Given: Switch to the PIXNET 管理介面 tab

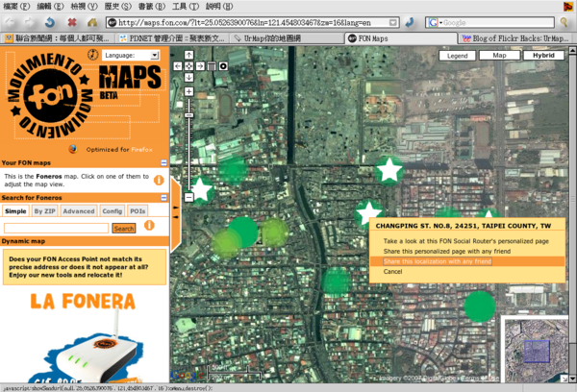Looking at the screenshot, I should pyautogui.click(x=172, y=38).
